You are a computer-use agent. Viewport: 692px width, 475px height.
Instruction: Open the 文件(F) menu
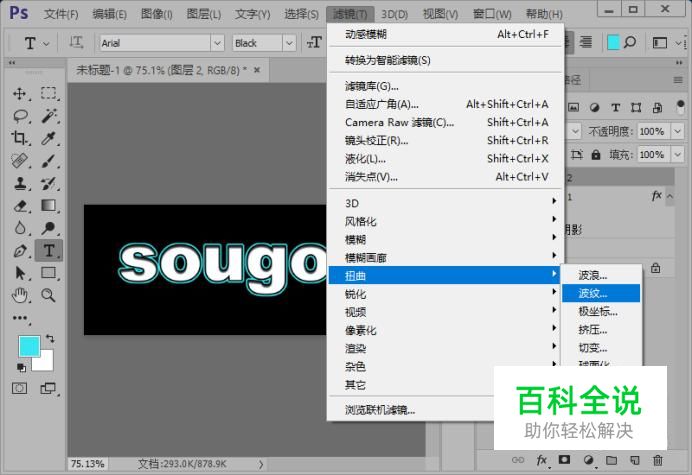coord(61,14)
